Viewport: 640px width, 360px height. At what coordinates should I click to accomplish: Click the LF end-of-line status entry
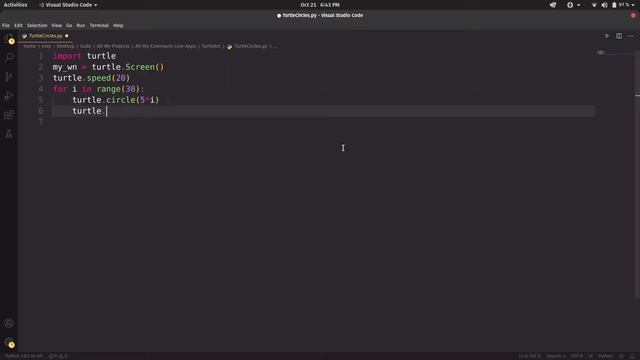[x=590, y=356]
